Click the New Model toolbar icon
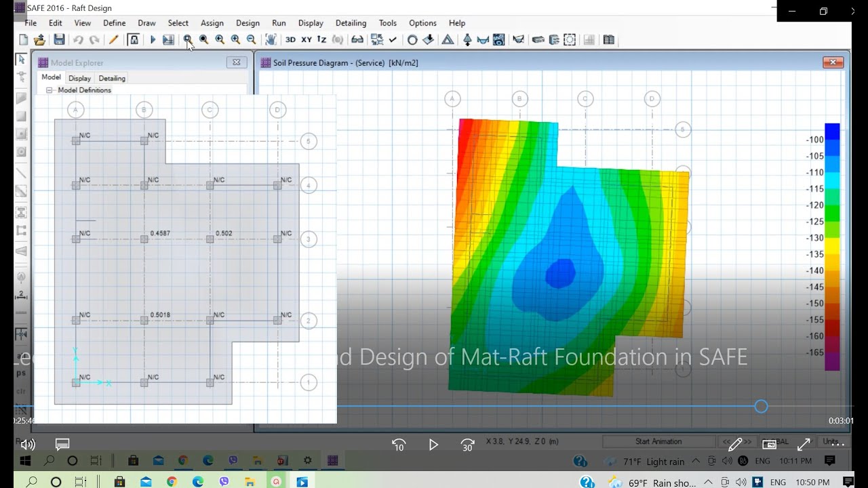 24,40
